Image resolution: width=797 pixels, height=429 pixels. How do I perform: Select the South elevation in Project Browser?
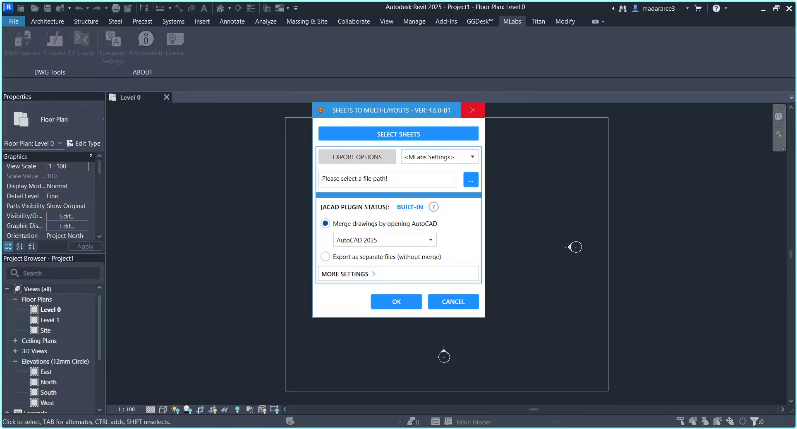[48, 392]
